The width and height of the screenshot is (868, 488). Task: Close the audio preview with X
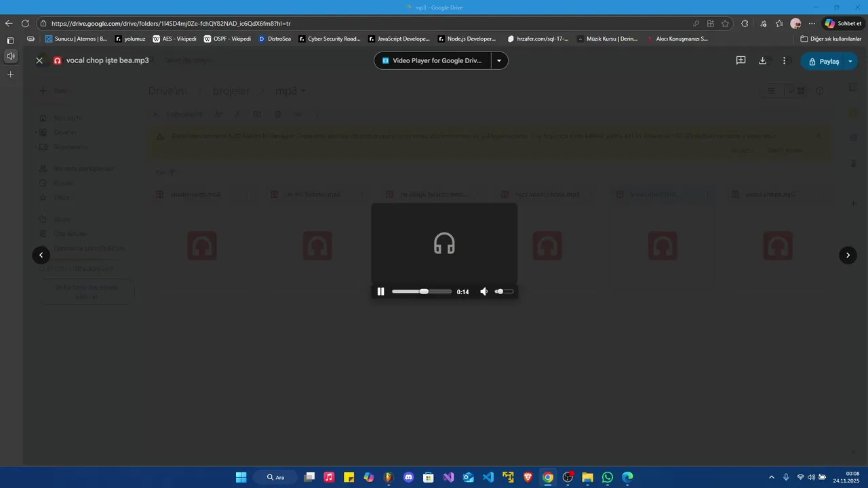(39, 60)
